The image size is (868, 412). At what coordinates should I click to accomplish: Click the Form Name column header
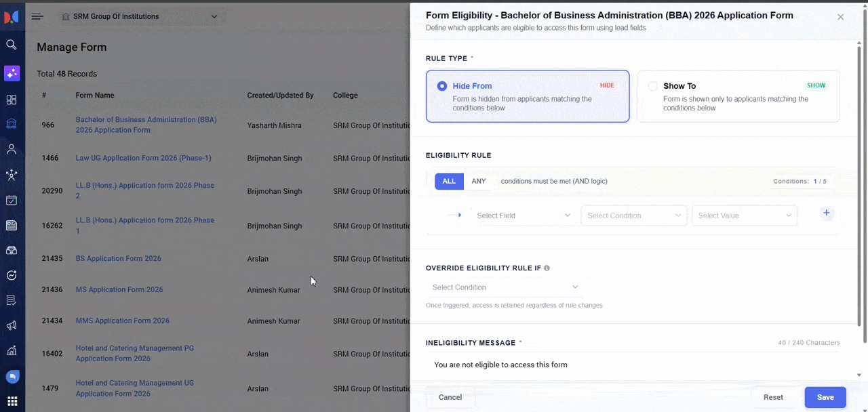pos(95,96)
